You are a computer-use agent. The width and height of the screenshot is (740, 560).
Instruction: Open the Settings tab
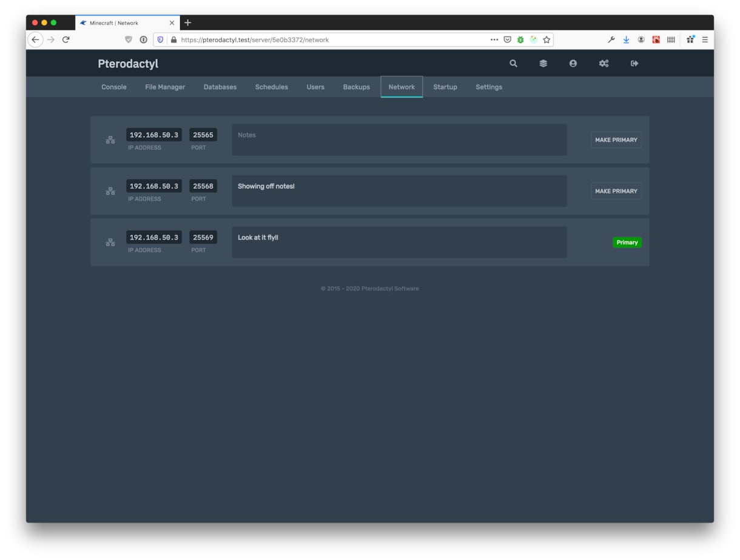489,87
